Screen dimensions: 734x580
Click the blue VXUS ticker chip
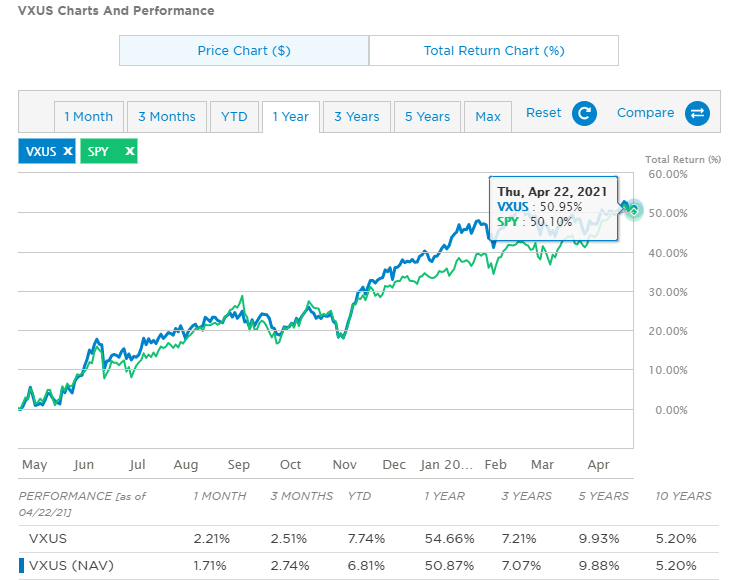coord(40,151)
